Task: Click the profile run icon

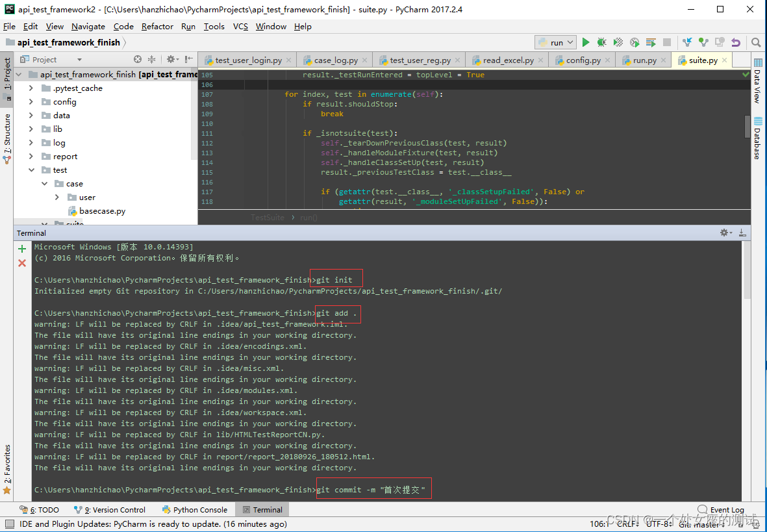Action: 635,43
